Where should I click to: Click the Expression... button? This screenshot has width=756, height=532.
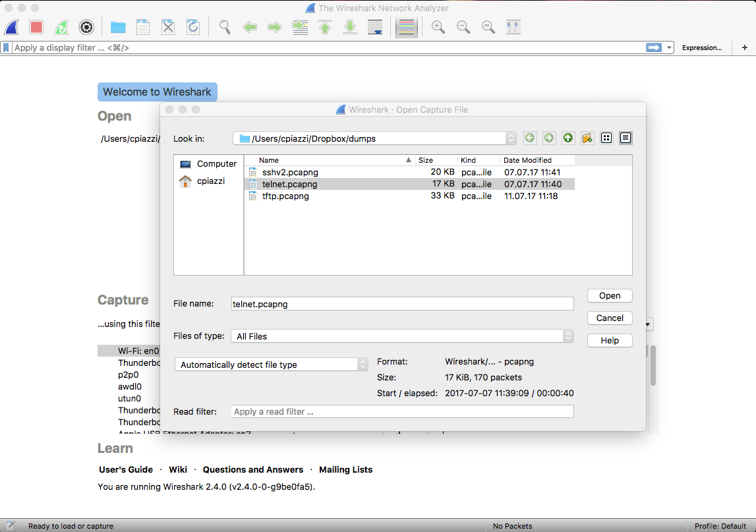coord(701,47)
